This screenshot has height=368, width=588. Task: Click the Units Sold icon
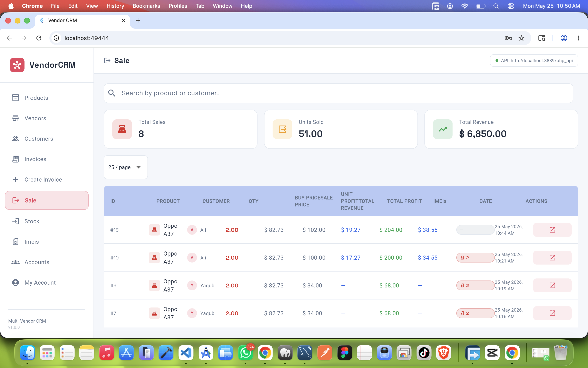tap(282, 129)
